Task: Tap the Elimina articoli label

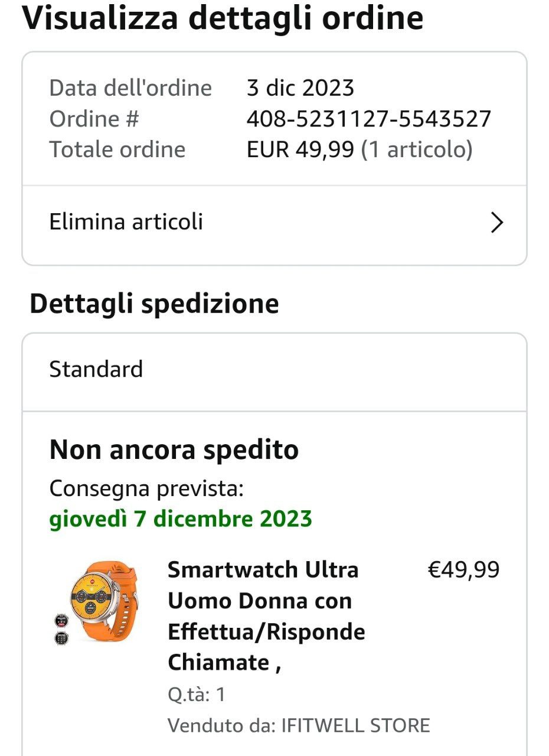Action: [126, 222]
